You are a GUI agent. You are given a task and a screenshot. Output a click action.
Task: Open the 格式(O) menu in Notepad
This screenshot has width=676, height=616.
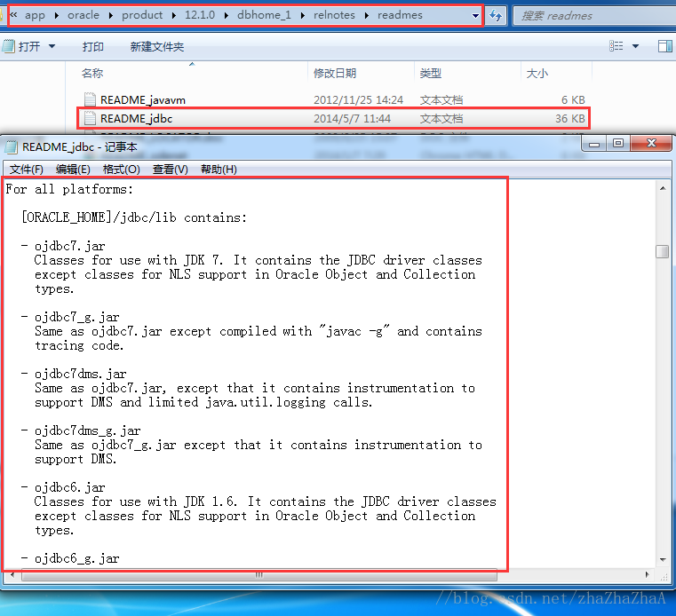point(121,170)
